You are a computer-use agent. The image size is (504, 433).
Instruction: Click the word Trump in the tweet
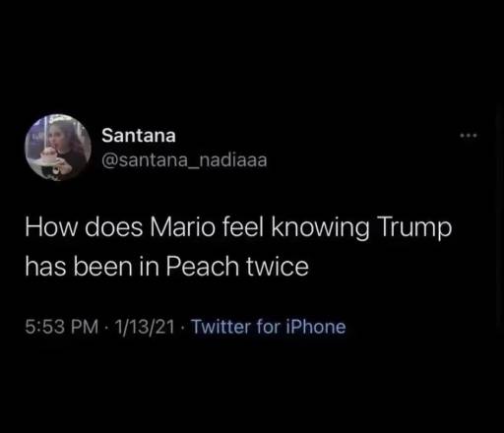coord(414,229)
